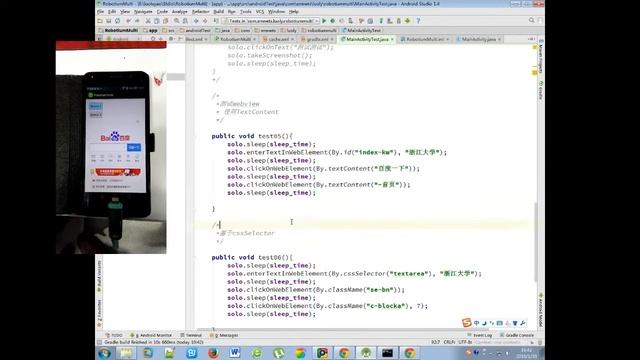
Task: Click the text 'public void test05(){'
Action: point(252,136)
